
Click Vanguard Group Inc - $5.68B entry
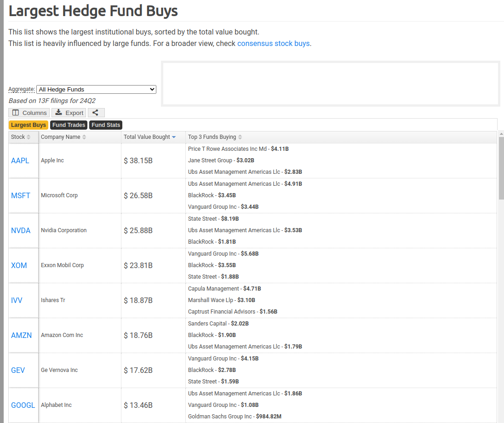pos(223,254)
